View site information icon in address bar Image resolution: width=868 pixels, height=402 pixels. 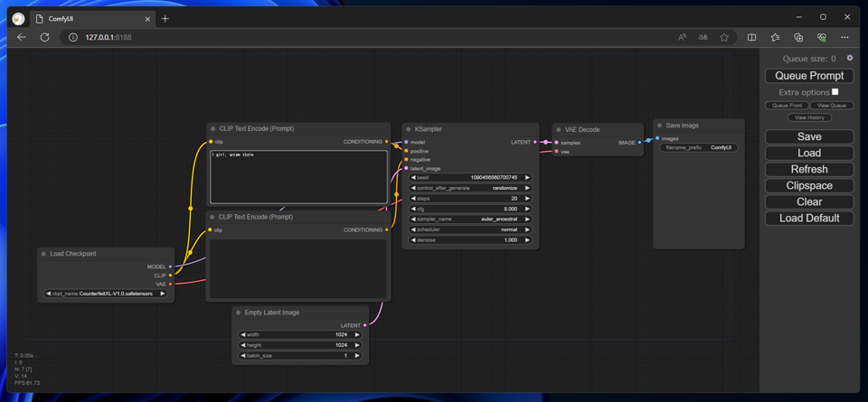(72, 37)
